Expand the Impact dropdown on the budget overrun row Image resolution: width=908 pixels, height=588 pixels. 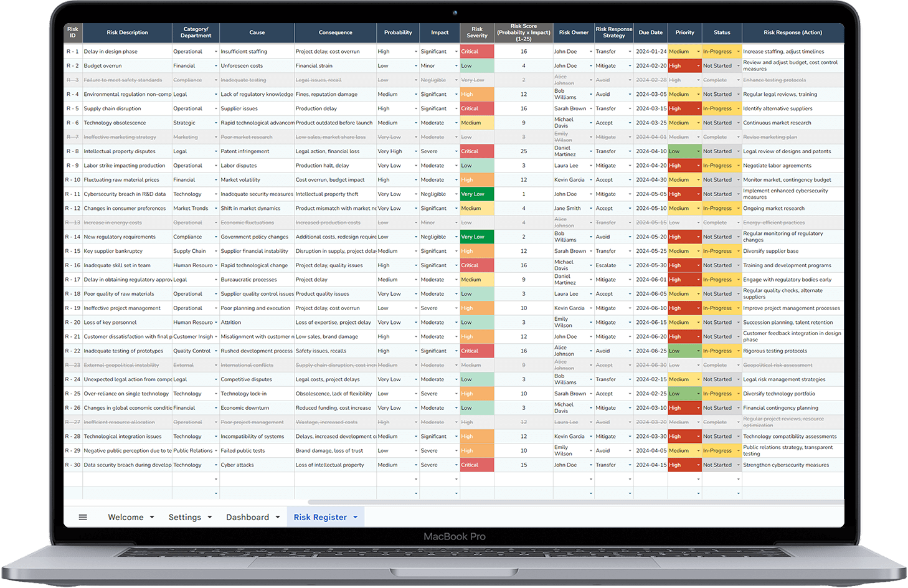click(455, 65)
